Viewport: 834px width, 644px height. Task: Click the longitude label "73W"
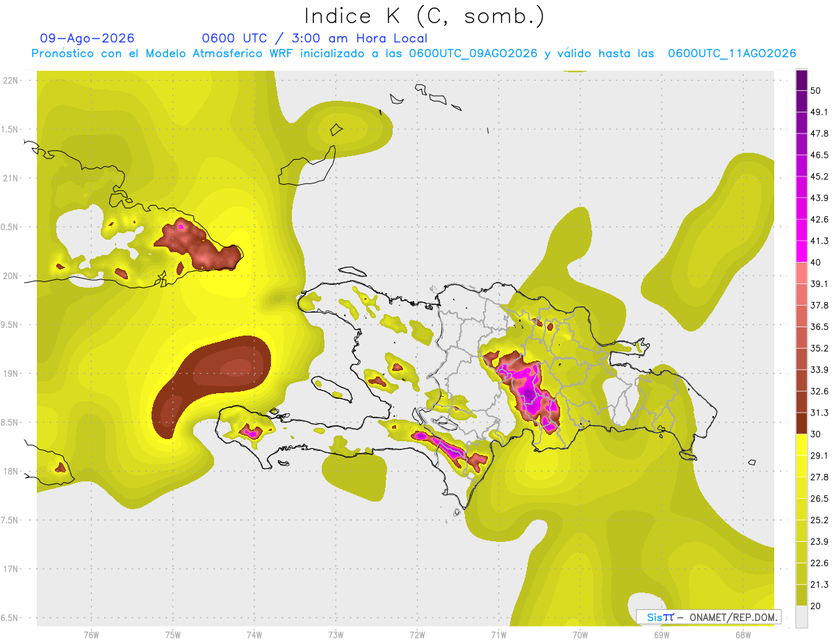pos(336,635)
